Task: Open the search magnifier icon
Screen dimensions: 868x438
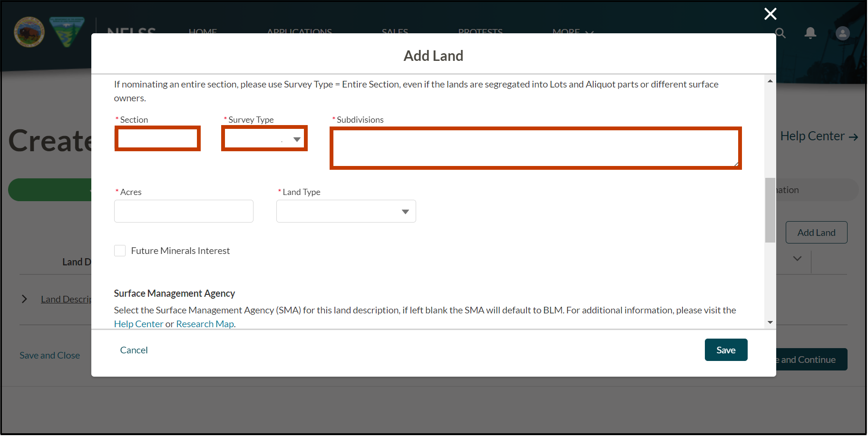Action: coord(780,33)
